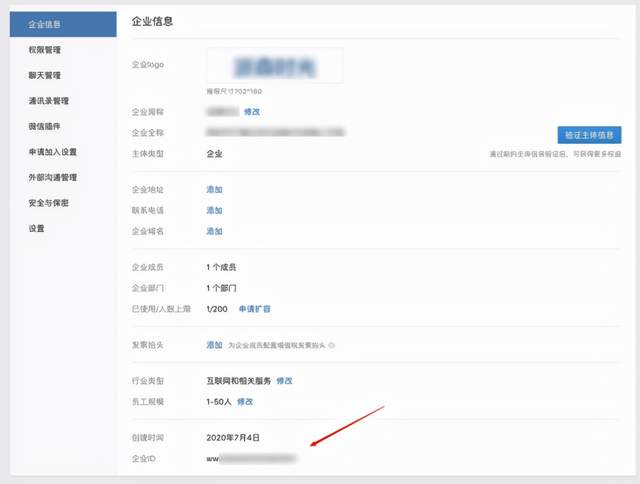Open the 企业信息 sidebar item
This screenshot has height=484, width=640.
(x=63, y=24)
